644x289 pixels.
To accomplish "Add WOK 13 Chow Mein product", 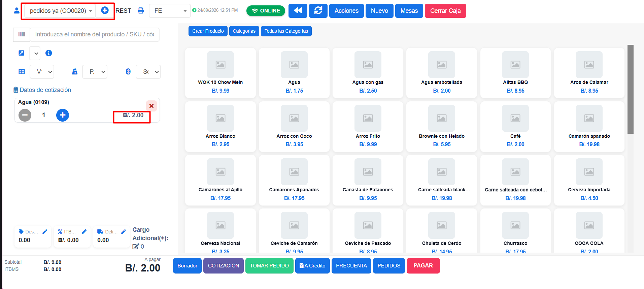I will [221, 73].
